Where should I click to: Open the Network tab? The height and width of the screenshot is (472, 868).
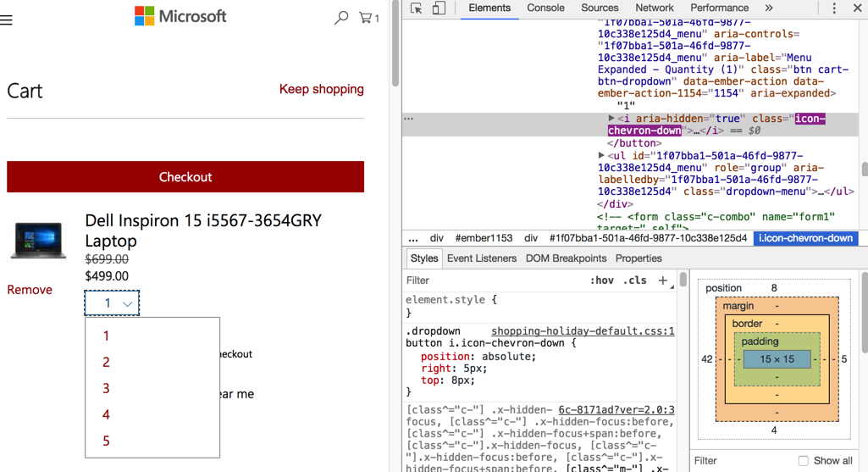655,8
